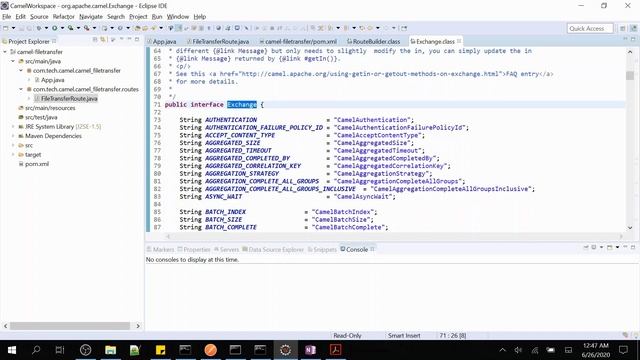
Task: Open the Debug dropdown arrow
Action: (46, 28)
